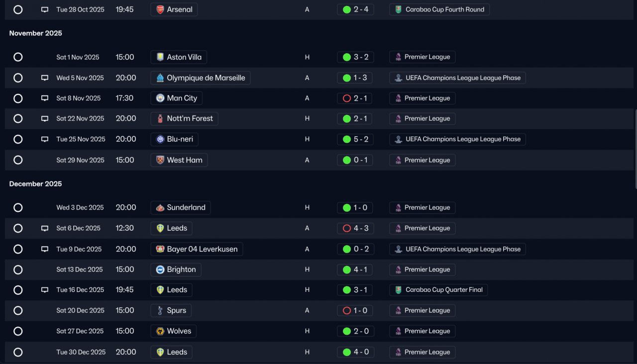Image resolution: width=637 pixels, height=364 pixels.
Task: Open the Olympique de Marseille team link
Action: point(201,78)
